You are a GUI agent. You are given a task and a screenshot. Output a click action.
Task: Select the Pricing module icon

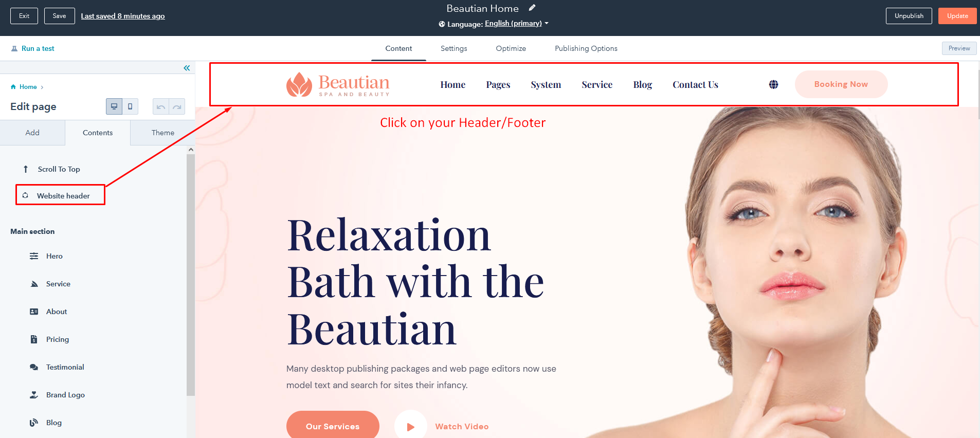coord(34,339)
